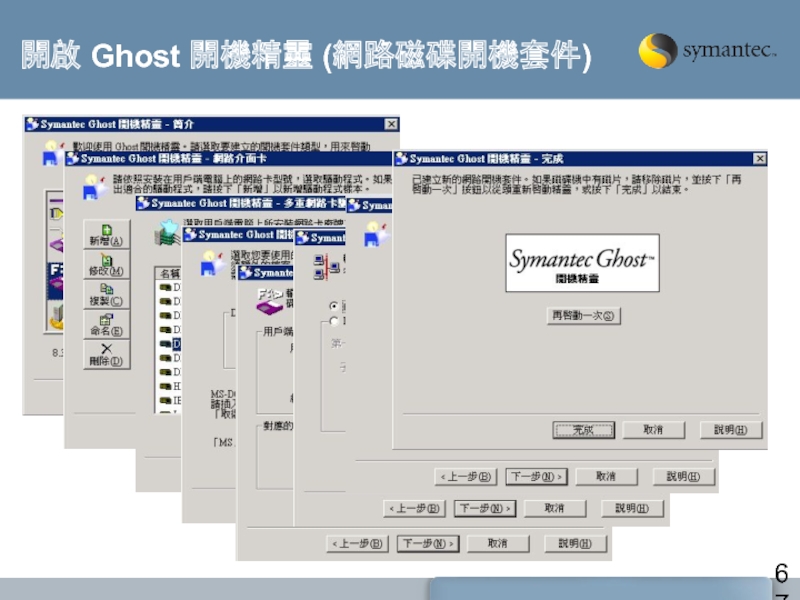800x600 pixels.
Task: Click the wizard icon beside the 選取您要使用 text
Action: click(x=213, y=263)
